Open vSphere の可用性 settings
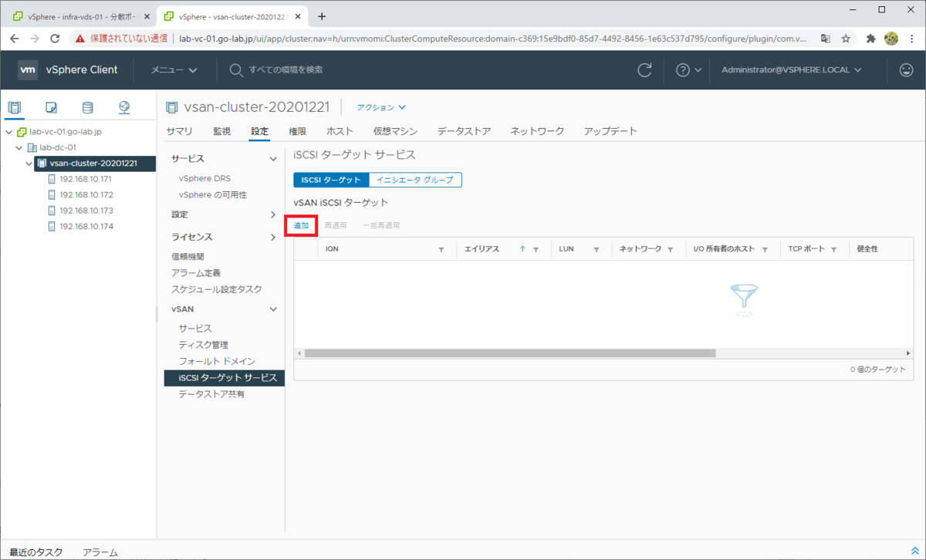Viewport: 926px width, 560px height. (212, 195)
